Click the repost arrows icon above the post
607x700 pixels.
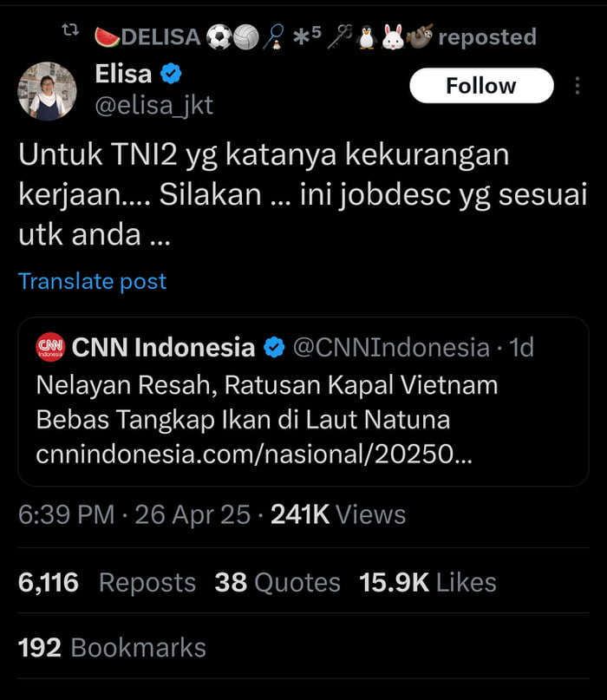70,29
